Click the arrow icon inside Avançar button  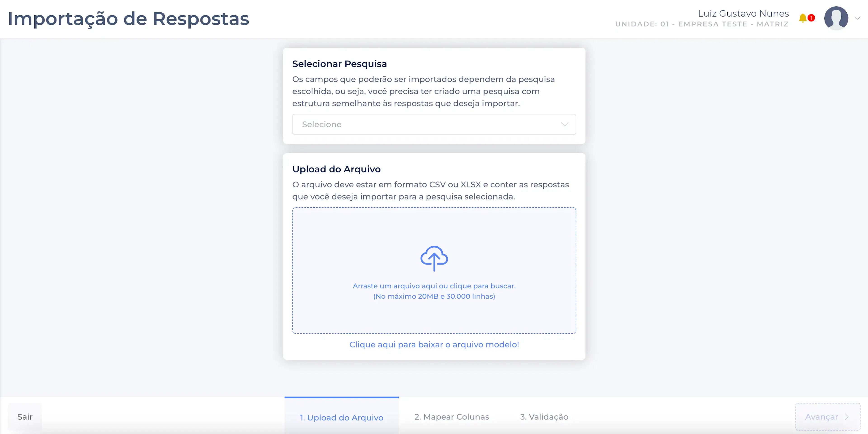[847, 417]
